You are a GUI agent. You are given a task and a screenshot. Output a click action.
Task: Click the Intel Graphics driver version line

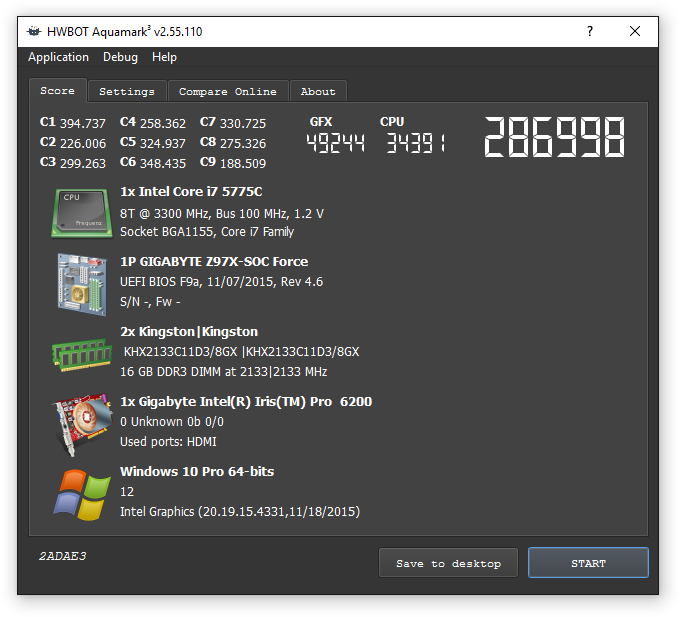240,512
